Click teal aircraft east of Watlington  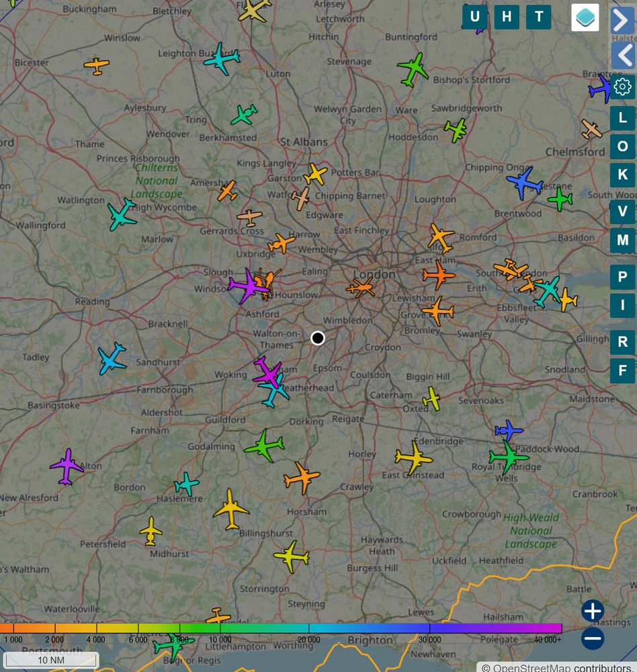122,214
